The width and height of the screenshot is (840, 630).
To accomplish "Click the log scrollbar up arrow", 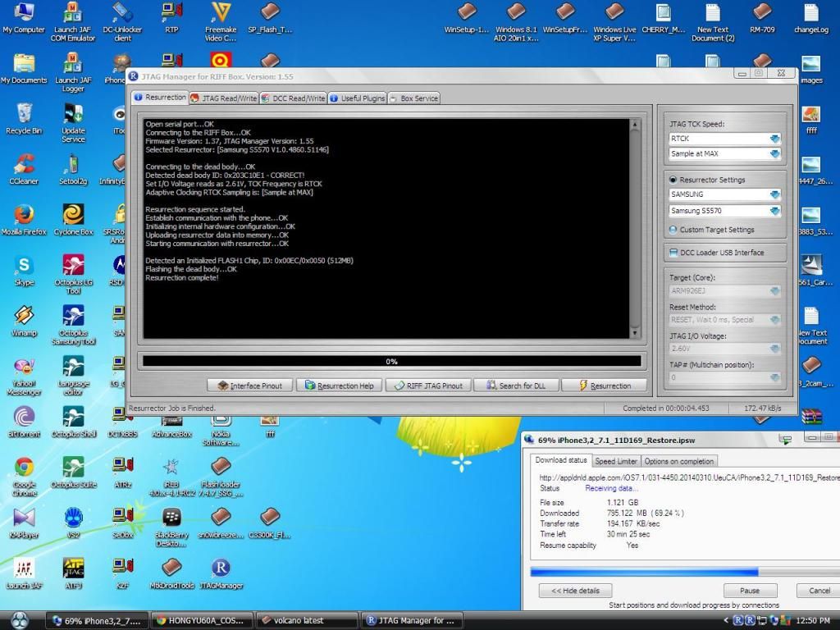I will point(635,125).
